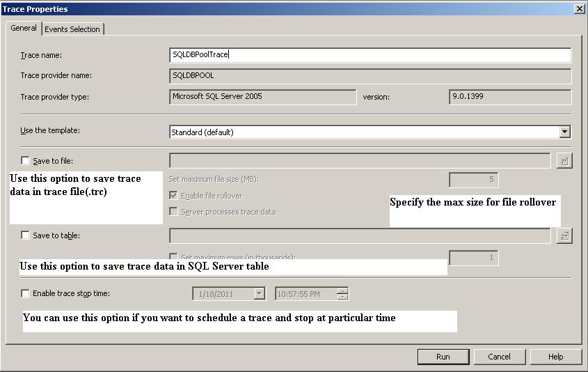Check Server processes trace data box
Screen dimensions: 588x372
174,211
